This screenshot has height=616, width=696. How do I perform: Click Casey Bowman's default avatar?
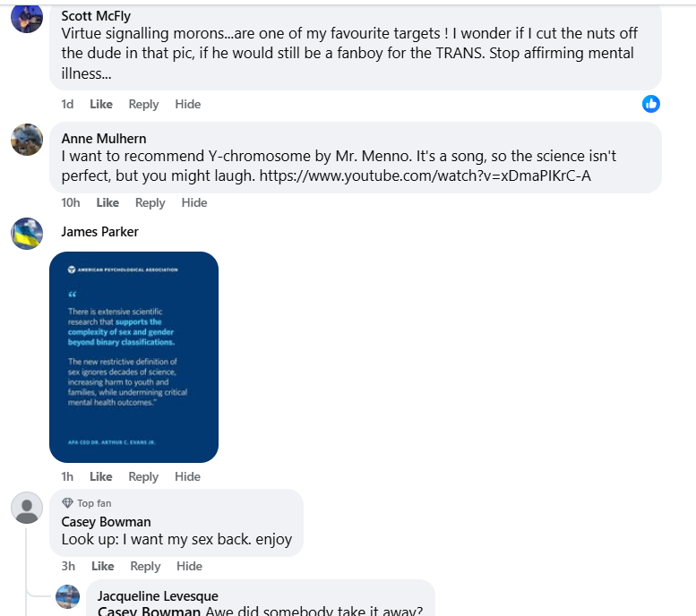point(27,508)
